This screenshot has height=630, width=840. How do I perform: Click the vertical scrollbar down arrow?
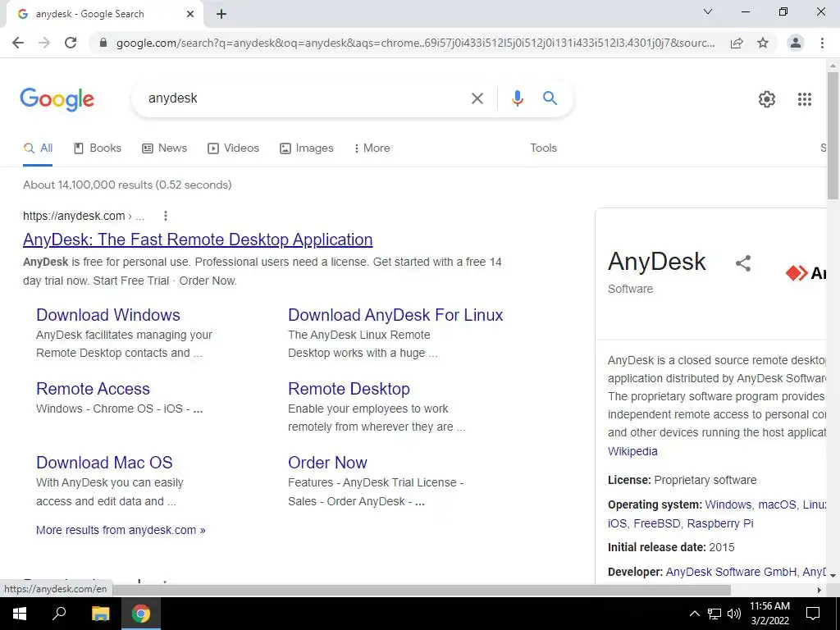[833, 574]
